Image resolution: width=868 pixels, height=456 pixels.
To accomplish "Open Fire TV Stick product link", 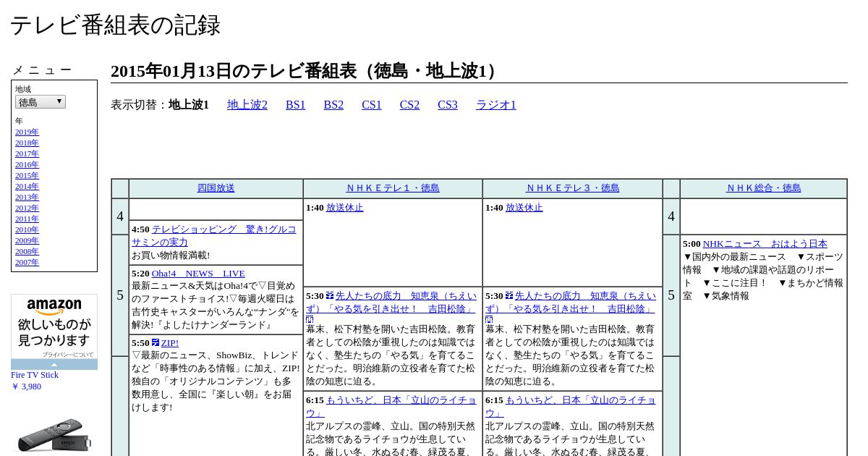I will pyautogui.click(x=35, y=375).
